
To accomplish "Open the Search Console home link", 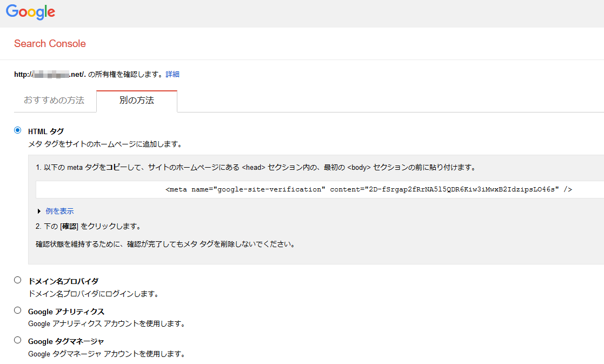I will (50, 44).
